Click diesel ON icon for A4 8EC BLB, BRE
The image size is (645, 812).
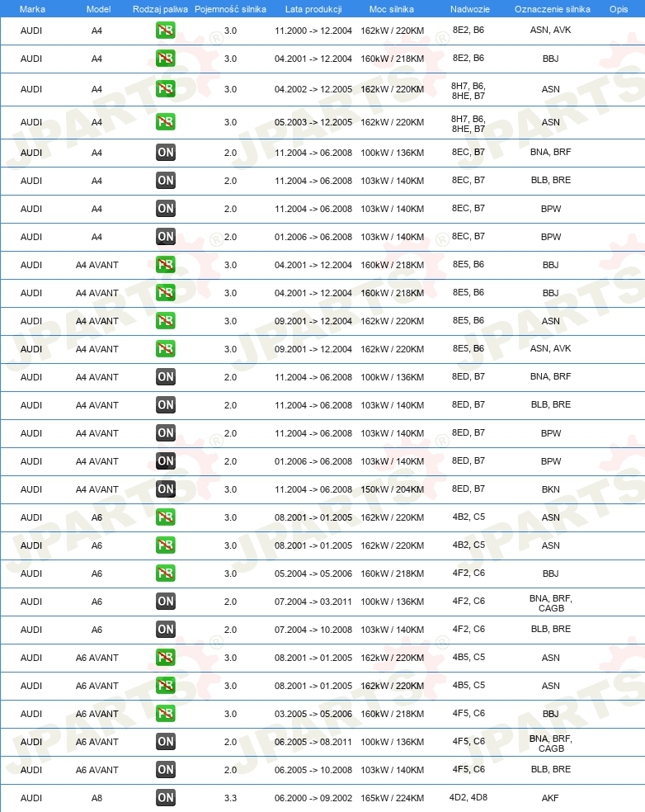(166, 181)
